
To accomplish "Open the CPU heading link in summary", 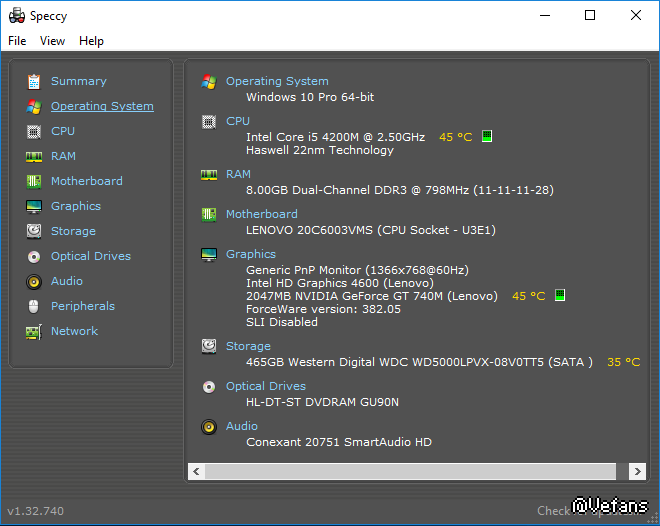I will point(238,121).
